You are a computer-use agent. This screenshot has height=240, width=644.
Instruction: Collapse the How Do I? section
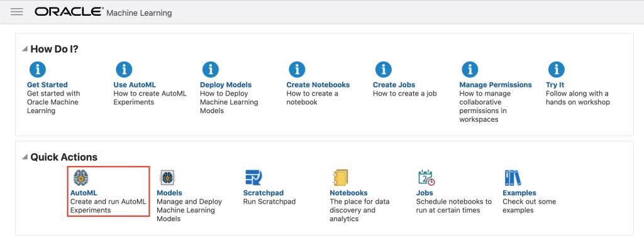click(x=25, y=49)
